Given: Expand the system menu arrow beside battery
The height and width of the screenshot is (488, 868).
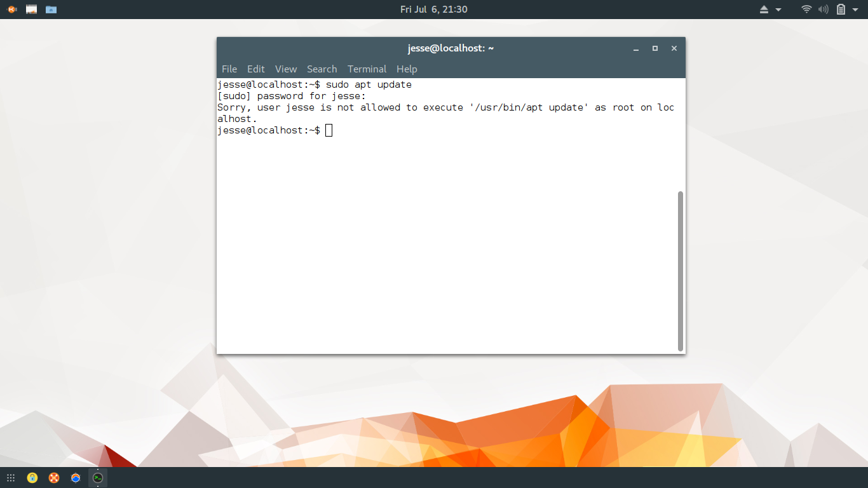Looking at the screenshot, I should (855, 10).
